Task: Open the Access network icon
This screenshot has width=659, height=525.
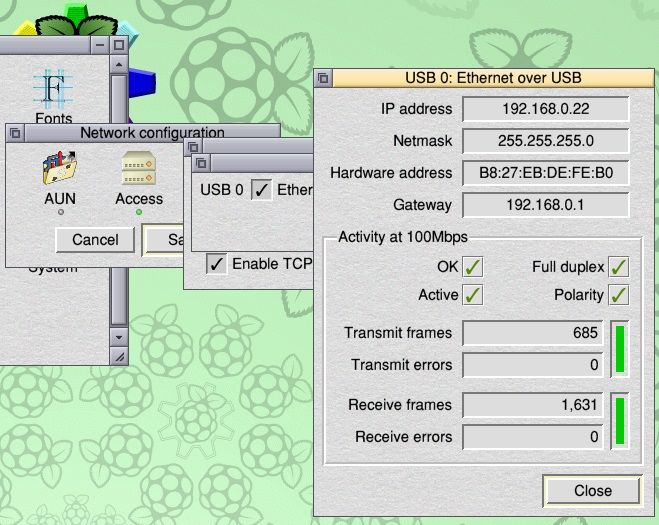Action: pyautogui.click(x=138, y=172)
